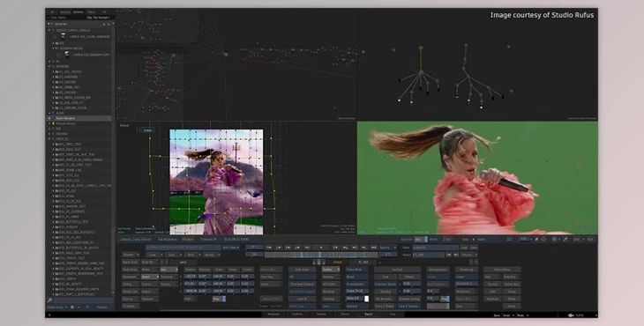The width and height of the screenshot is (644, 326).
Task: Toggle the Prop button below position fields
Action: tap(219, 299)
